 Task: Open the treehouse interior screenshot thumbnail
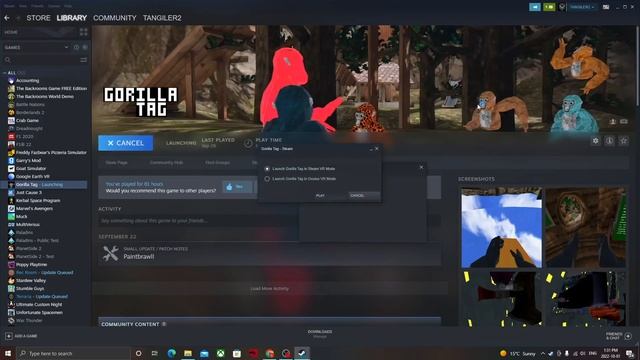(x=586, y=228)
